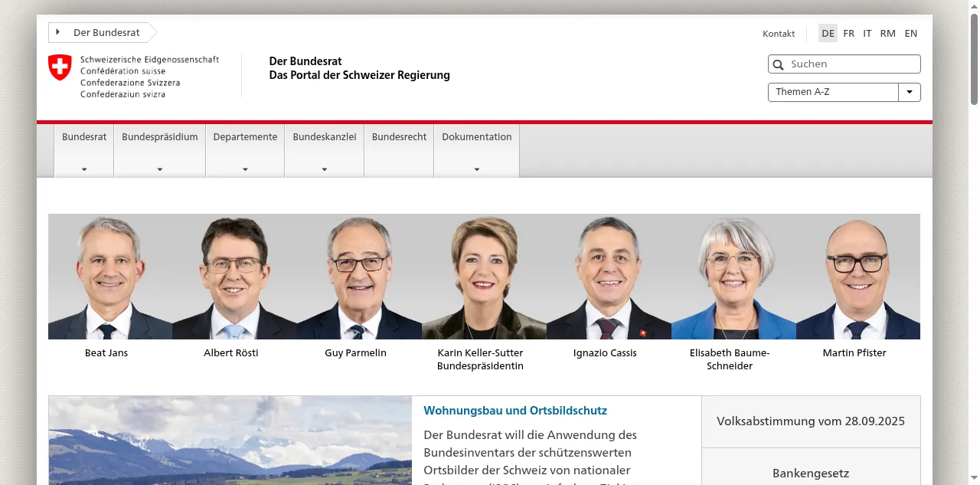Expand the Dokumentation menu arrow
The image size is (980, 485).
[x=477, y=169]
